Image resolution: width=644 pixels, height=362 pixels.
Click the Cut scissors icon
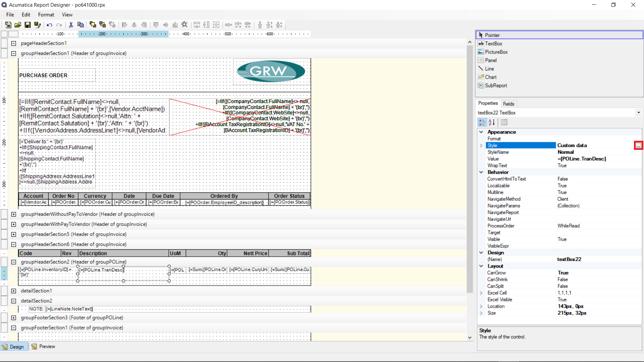tap(71, 25)
